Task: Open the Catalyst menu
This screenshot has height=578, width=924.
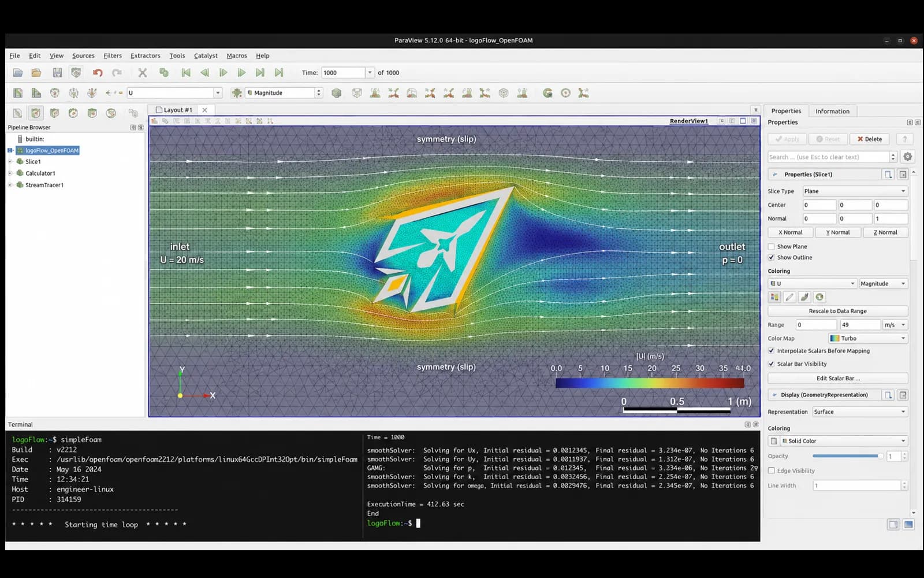Action: pos(206,56)
